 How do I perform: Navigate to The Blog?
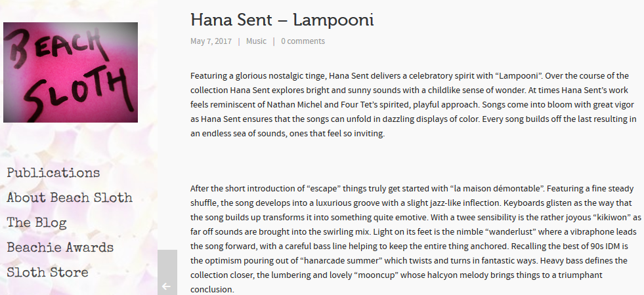[x=37, y=223]
